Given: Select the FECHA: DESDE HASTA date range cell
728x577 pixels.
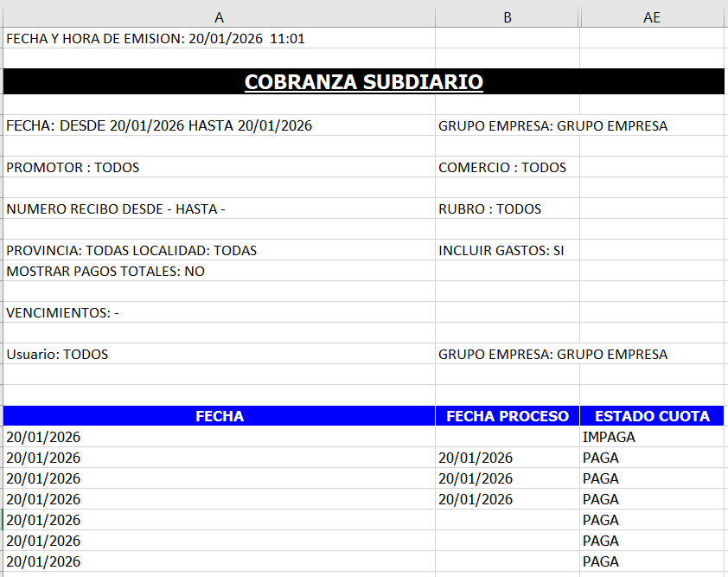Looking at the screenshot, I should [x=159, y=126].
